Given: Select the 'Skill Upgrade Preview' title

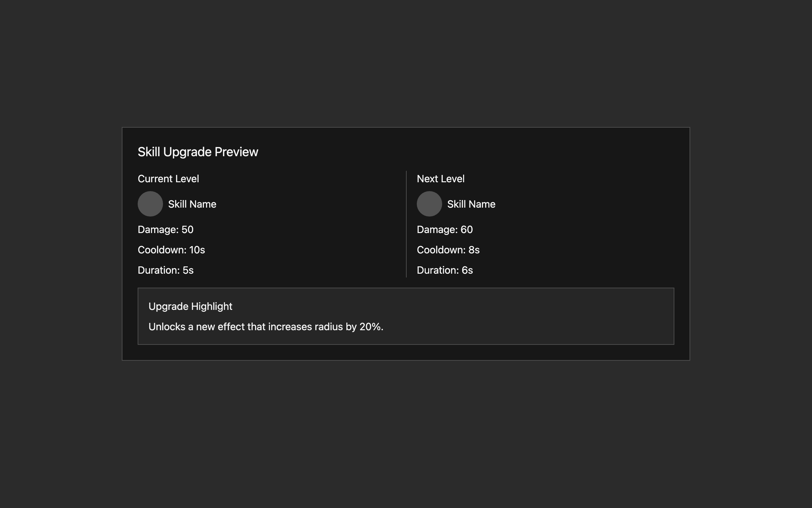Looking at the screenshot, I should pos(198,152).
